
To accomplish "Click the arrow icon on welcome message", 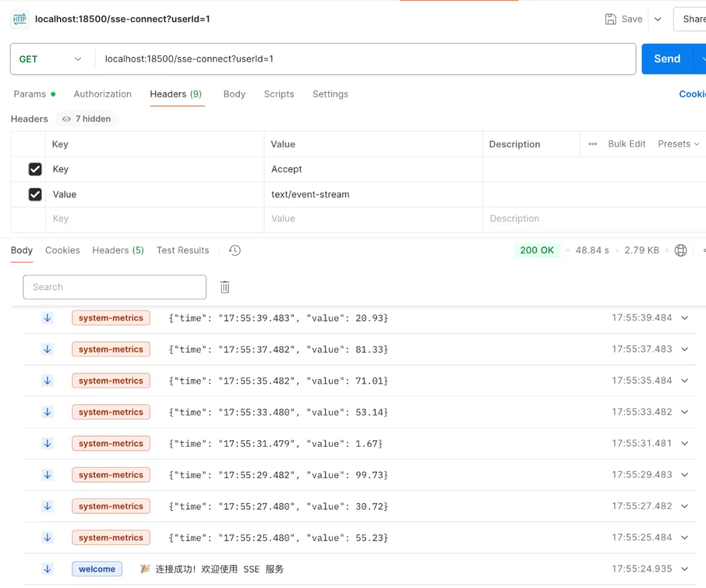I will [x=48, y=569].
